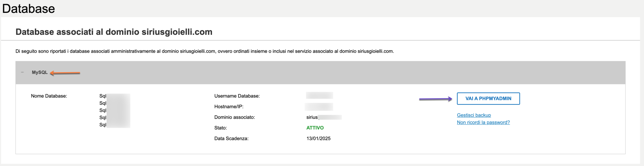Click the top Database page title

click(29, 8)
